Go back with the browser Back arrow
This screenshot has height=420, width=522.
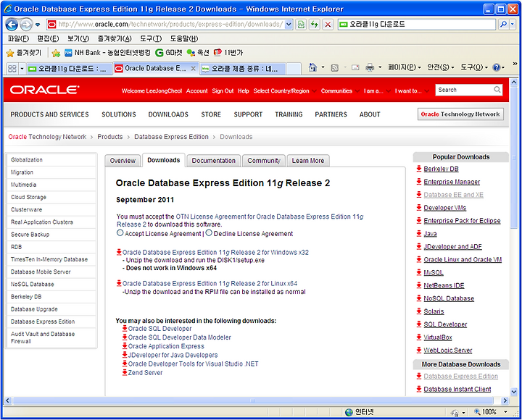[12, 25]
